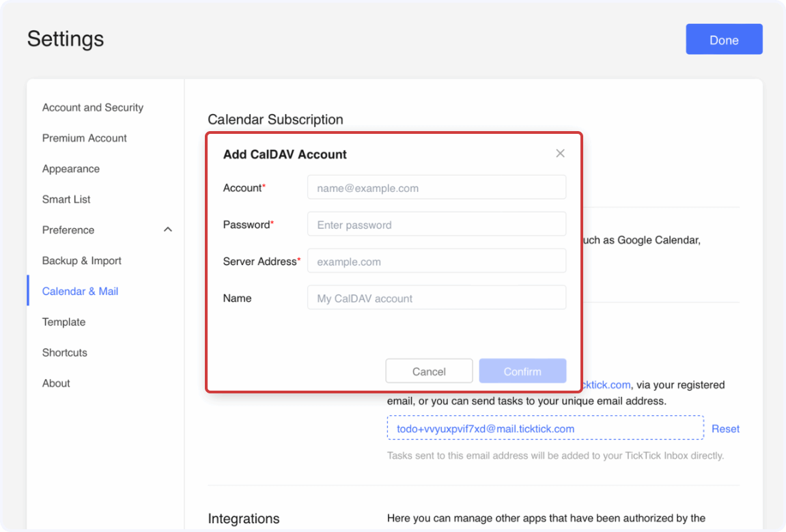Click the todo mail.ticktick.com email address box

544,429
